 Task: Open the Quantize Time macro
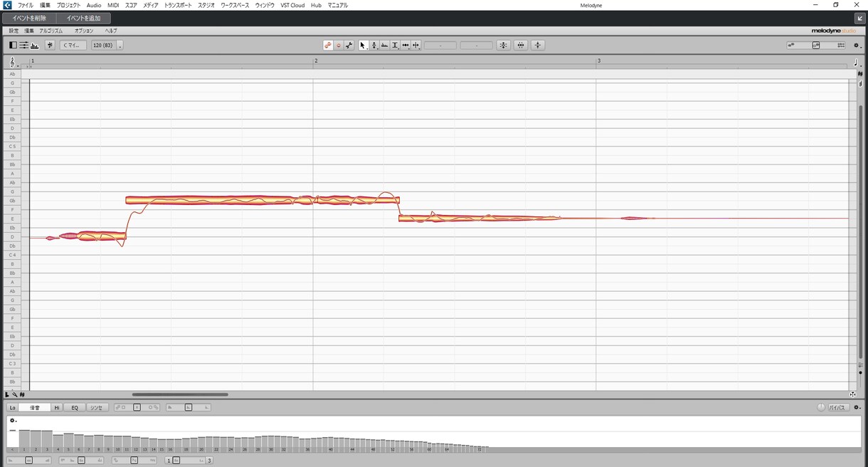[x=521, y=46]
